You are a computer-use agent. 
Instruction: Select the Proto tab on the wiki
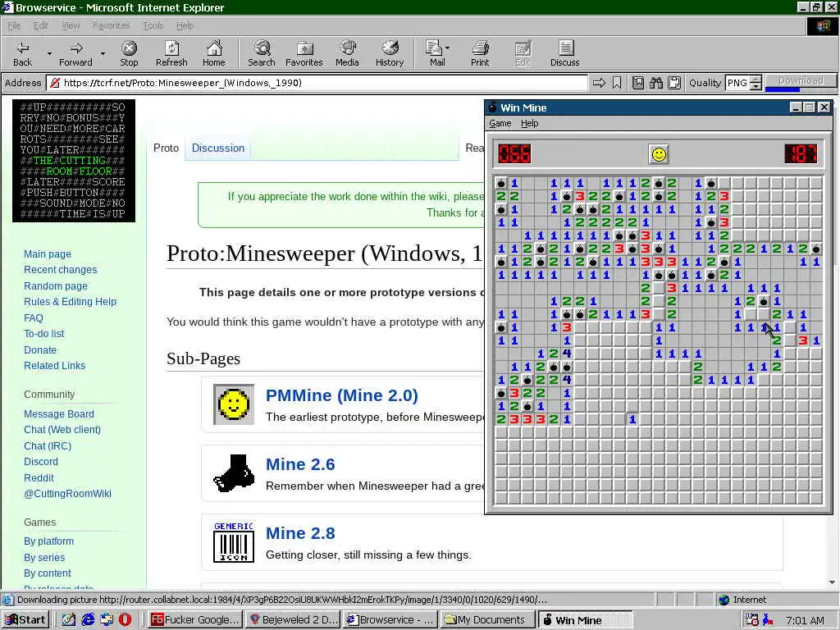[x=166, y=148]
